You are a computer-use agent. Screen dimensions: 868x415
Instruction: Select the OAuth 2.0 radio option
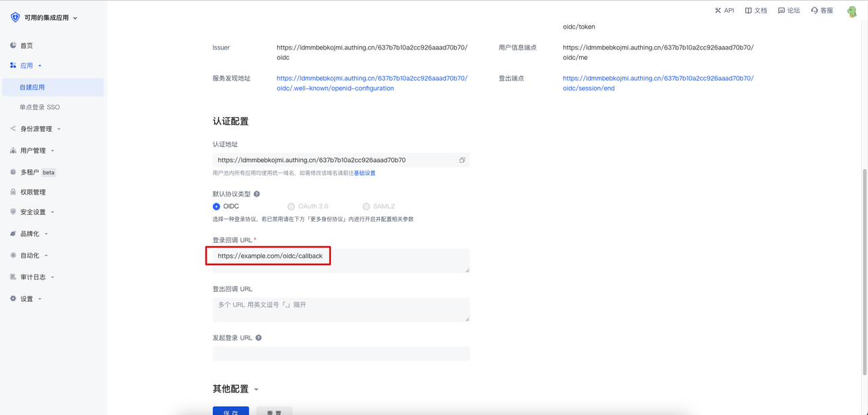[292, 206]
